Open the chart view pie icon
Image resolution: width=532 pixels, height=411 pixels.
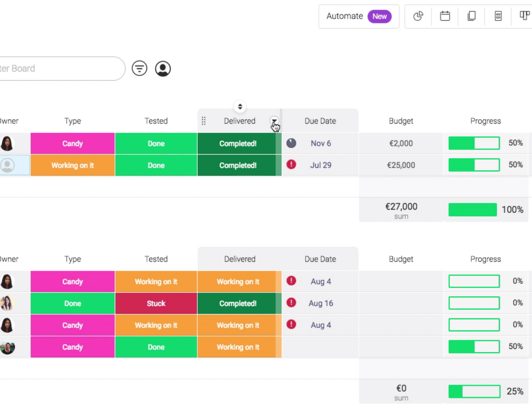[x=418, y=16]
